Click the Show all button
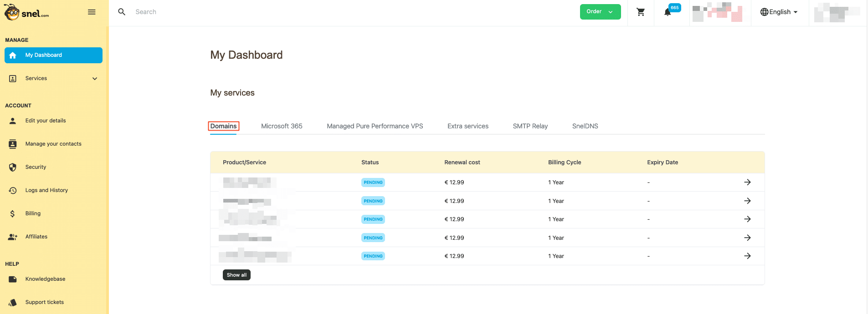The width and height of the screenshot is (868, 314). click(x=236, y=275)
